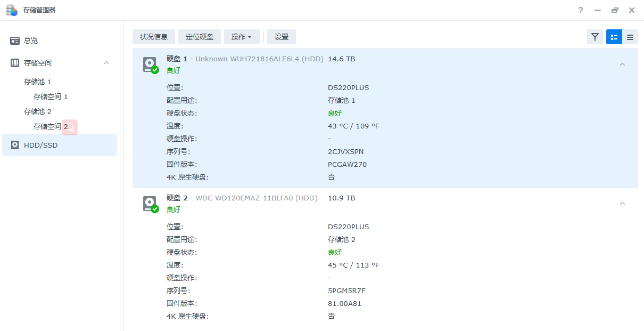The height and width of the screenshot is (331, 644).
Task: Click the 10.9 TB capacity value
Action: pos(342,198)
